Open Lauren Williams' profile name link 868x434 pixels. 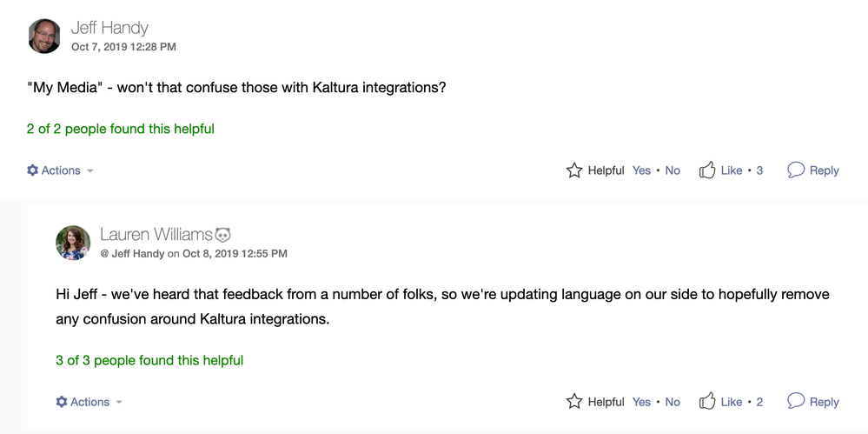156,235
